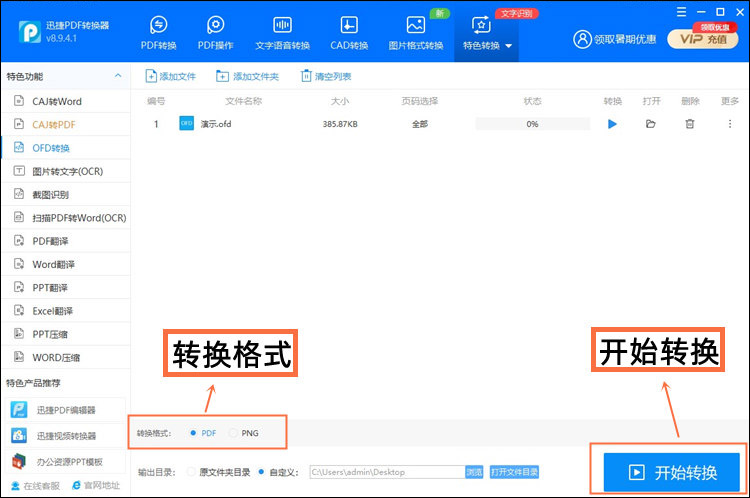Open the PDF操作 tab
The width and height of the screenshot is (750, 498).
coord(215,33)
